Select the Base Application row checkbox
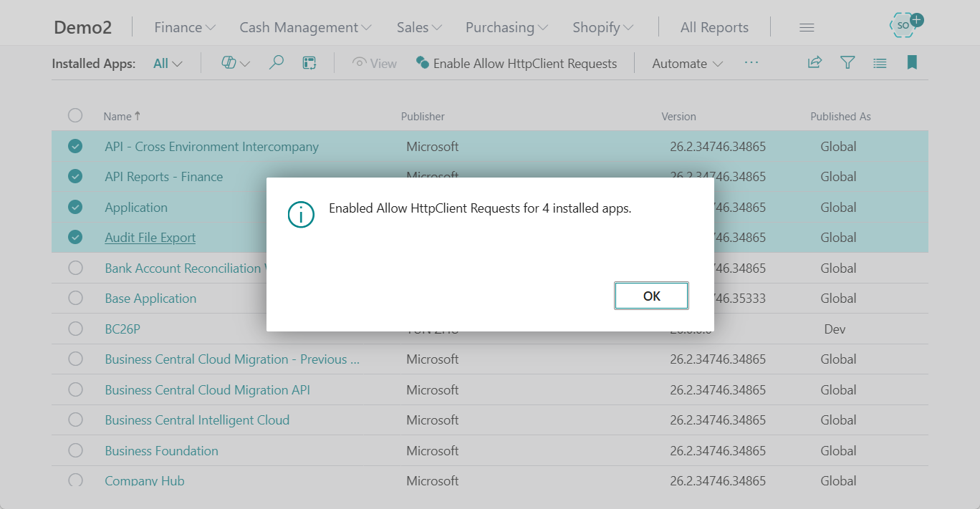This screenshot has width=980, height=509. point(75,298)
